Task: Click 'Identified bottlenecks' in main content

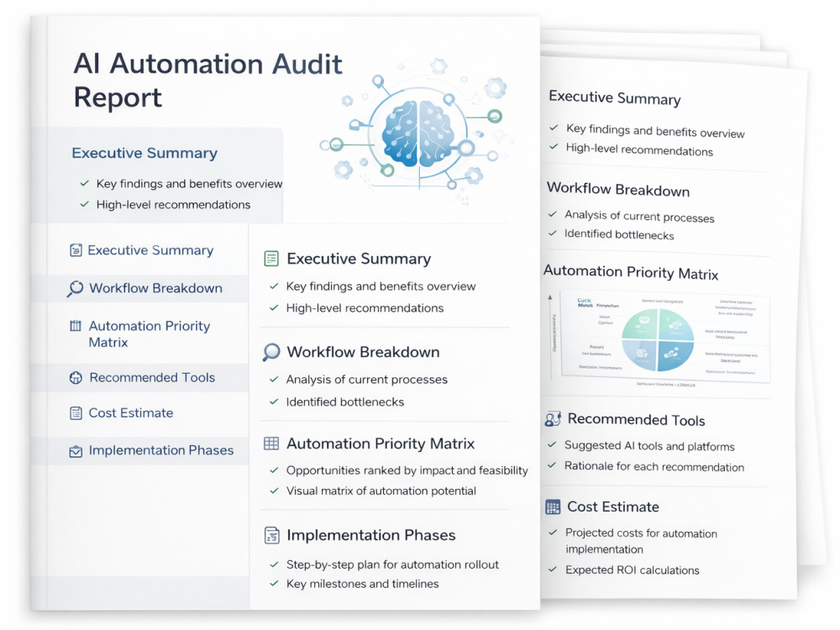Action: 345,402
